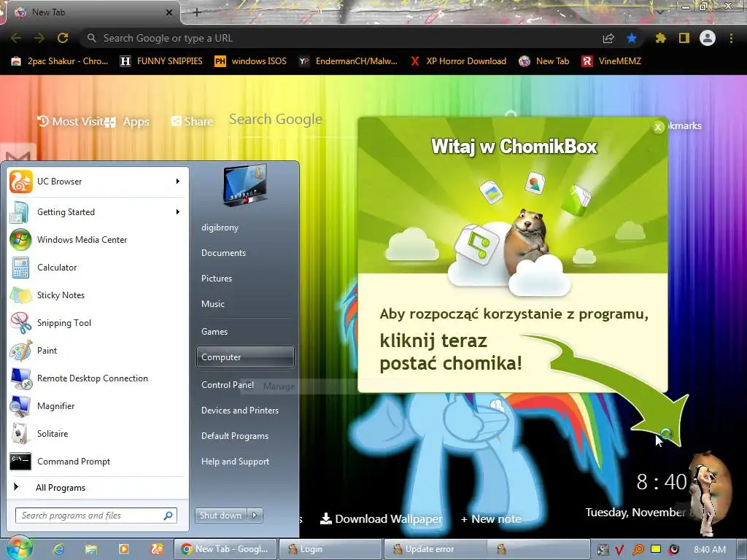Open digibrony user folder
This screenshot has width=747, height=560.
(x=220, y=227)
